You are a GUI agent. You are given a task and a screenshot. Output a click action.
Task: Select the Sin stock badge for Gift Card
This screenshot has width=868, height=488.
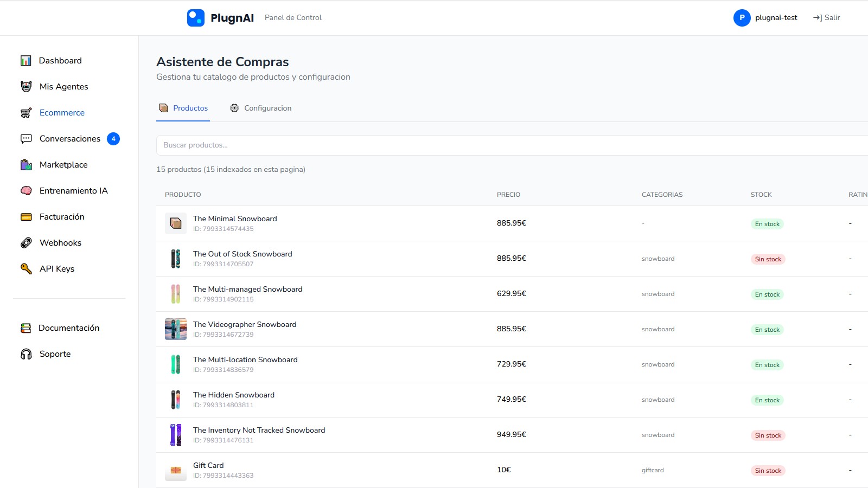point(768,470)
